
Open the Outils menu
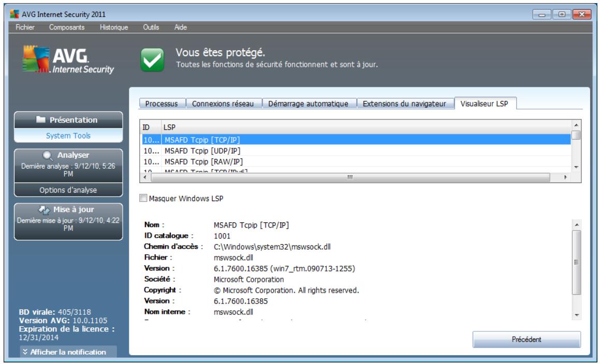pyautogui.click(x=151, y=27)
